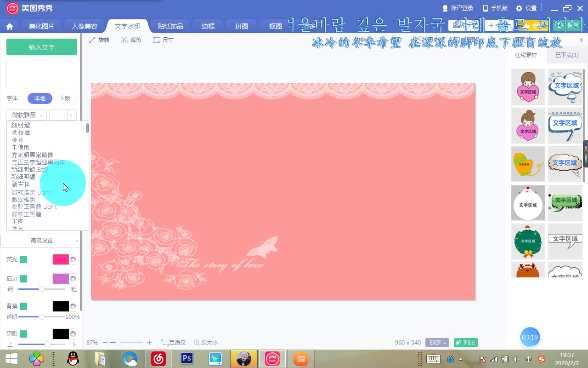Click the zoom in plus icon
The width and height of the screenshot is (588, 368).
tap(149, 343)
